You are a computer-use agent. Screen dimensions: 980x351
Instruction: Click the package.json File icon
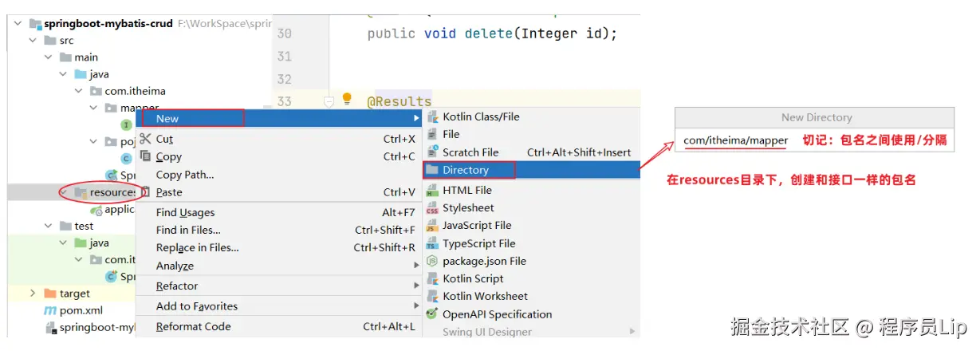coord(432,262)
